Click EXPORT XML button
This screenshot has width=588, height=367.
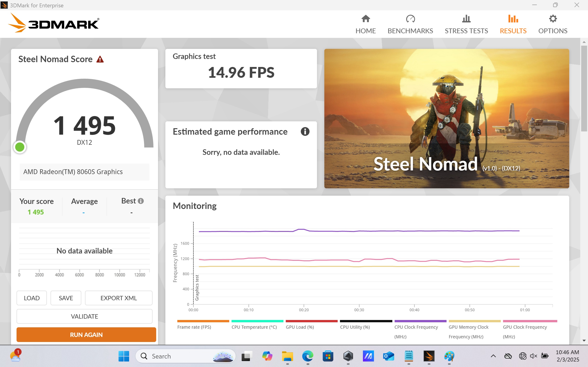pos(119,298)
